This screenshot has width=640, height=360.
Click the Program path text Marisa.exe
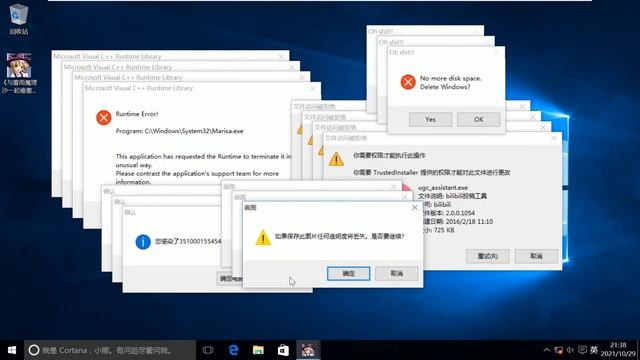pos(180,131)
